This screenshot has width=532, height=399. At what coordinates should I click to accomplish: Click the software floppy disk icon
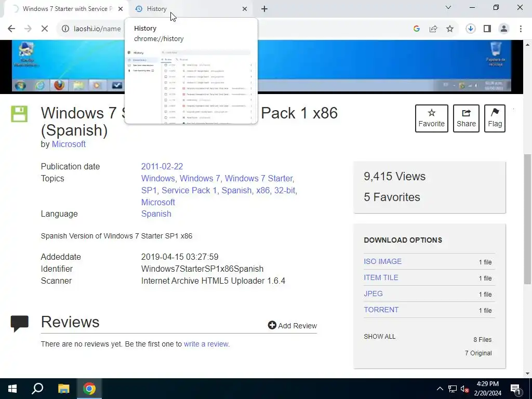[x=19, y=114]
